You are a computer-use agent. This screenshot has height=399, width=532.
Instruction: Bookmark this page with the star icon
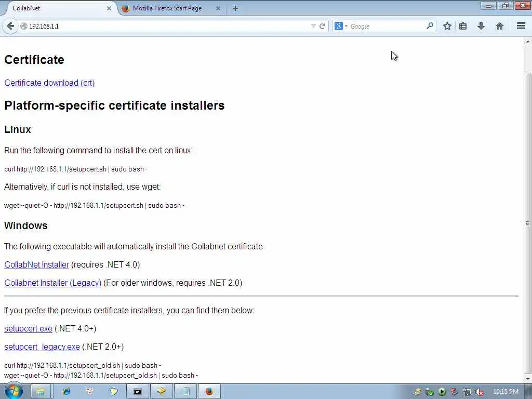click(447, 26)
